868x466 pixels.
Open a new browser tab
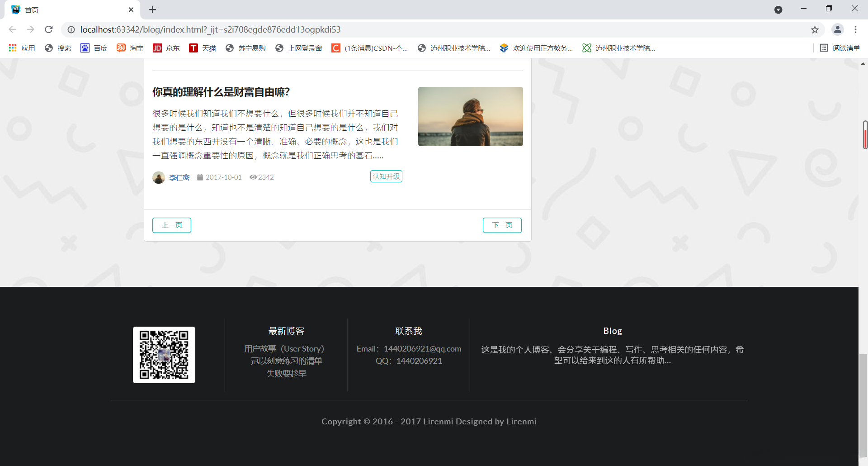[152, 10]
